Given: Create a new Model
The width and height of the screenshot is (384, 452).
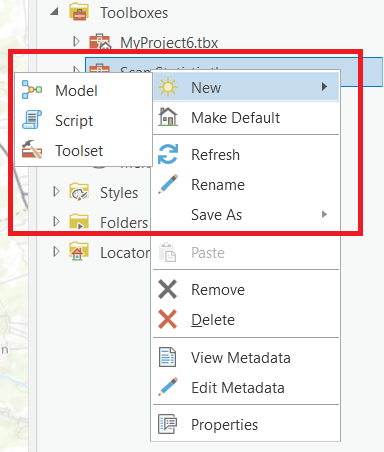Looking at the screenshot, I should point(83,91).
